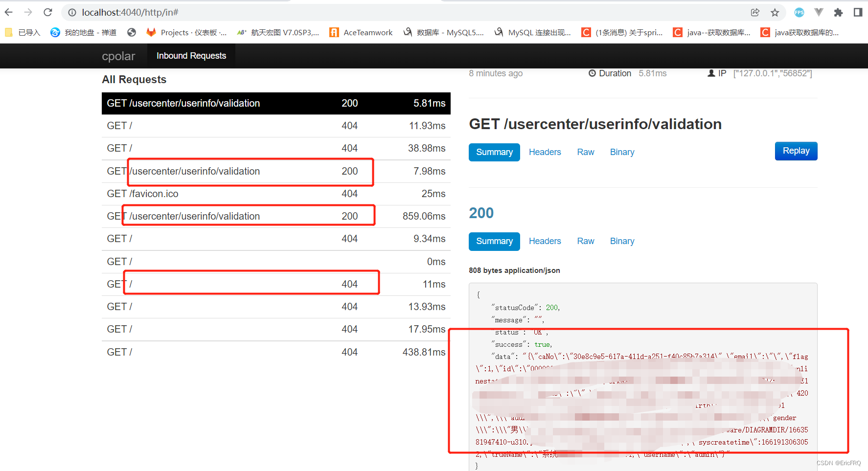
Task: Select the GET / request taking 11ms
Action: click(x=276, y=284)
